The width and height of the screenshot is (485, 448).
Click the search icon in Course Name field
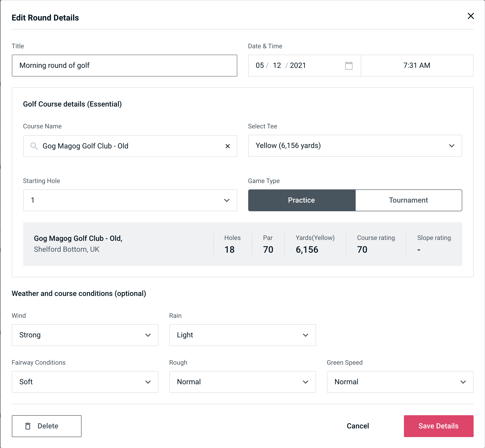click(34, 146)
